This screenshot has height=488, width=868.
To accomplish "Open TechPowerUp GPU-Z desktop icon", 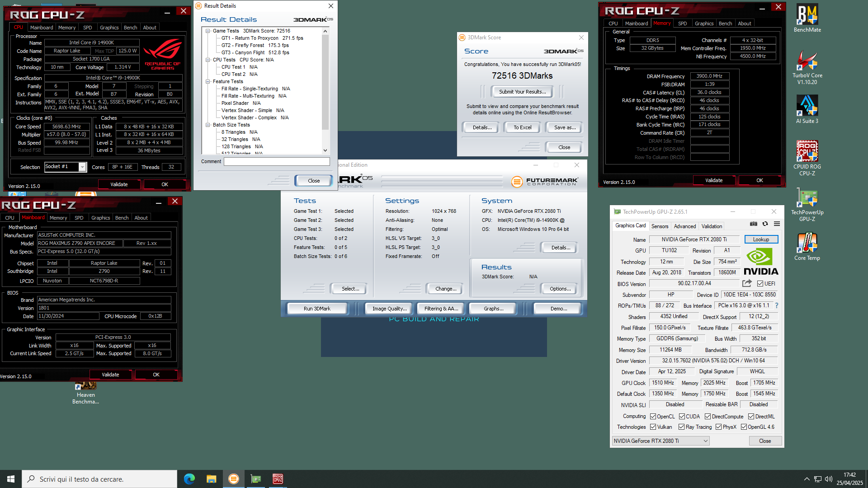I will pos(807,204).
